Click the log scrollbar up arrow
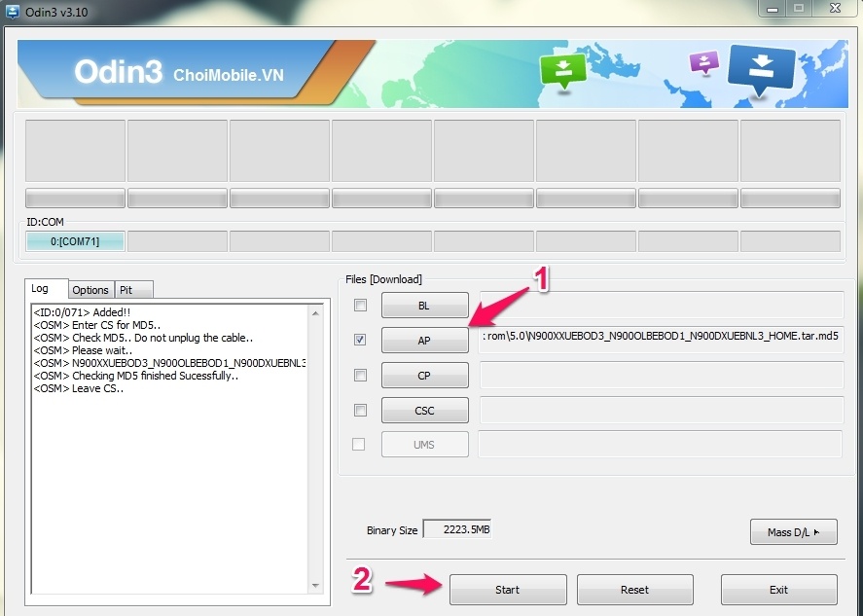This screenshot has width=863, height=616. click(x=315, y=313)
